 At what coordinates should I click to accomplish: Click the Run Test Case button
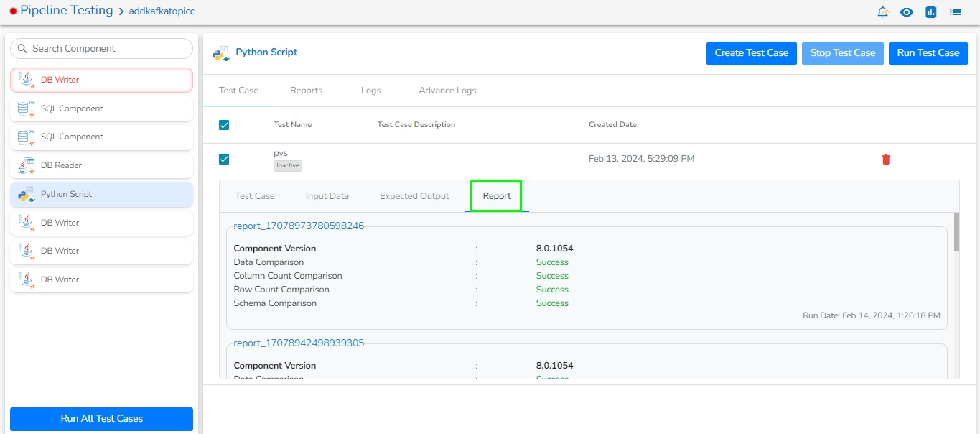click(x=928, y=53)
